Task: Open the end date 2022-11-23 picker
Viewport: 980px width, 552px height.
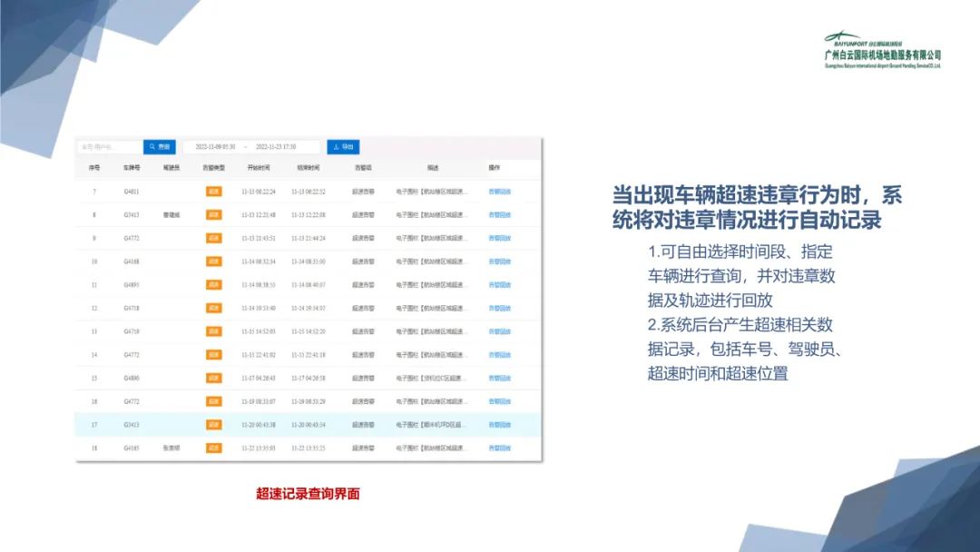Action: coord(276,146)
